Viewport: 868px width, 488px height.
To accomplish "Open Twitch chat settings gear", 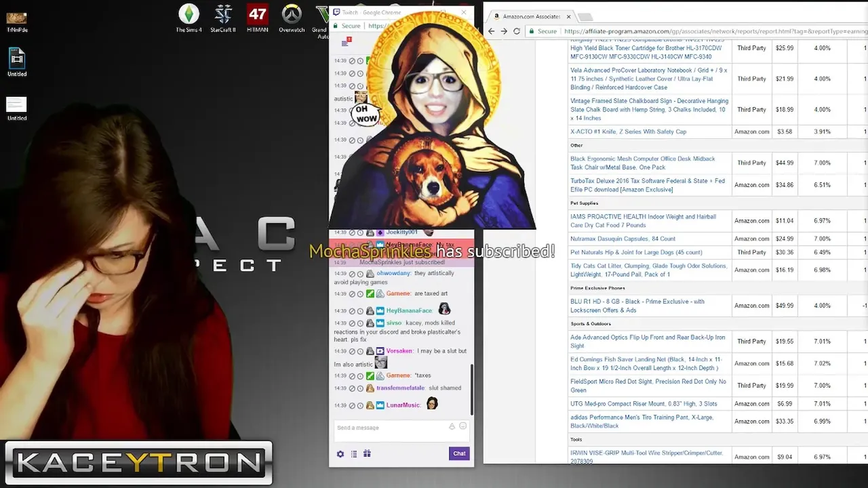I will click(340, 454).
